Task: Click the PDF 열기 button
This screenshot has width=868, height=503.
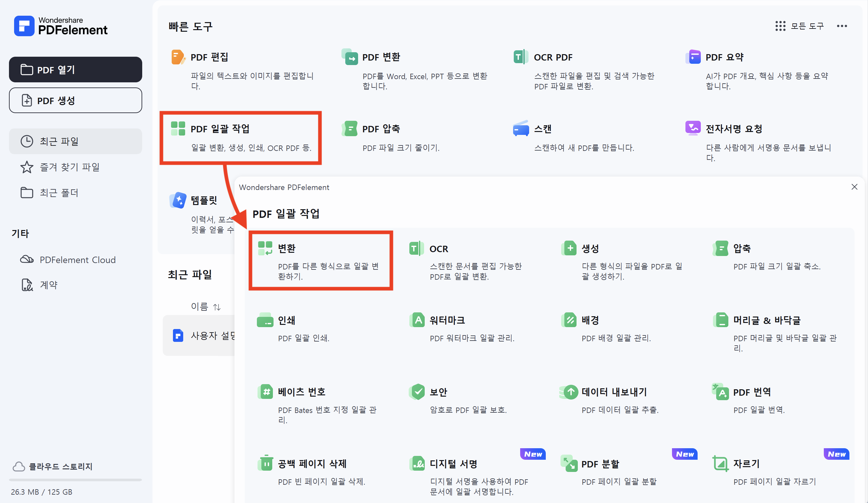Action: click(76, 70)
